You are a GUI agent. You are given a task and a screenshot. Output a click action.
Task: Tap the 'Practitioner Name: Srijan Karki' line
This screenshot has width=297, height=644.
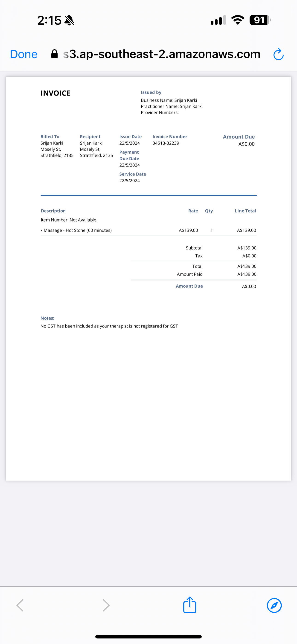coord(172,106)
